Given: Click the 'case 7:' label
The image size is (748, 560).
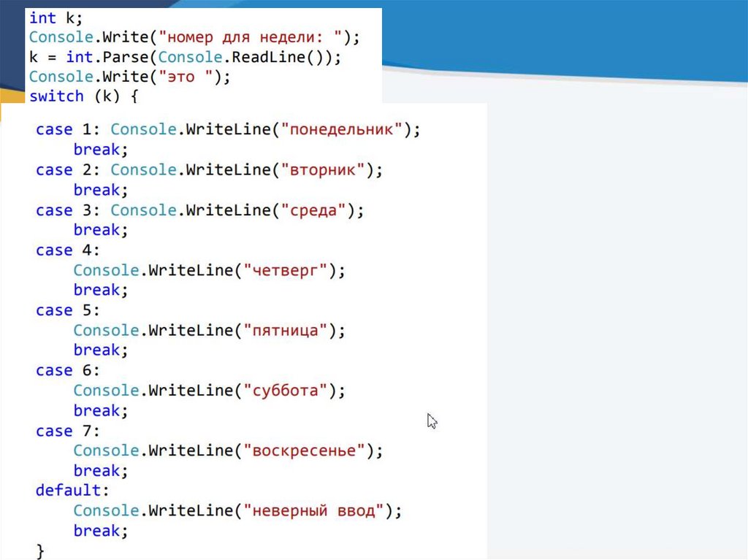Looking at the screenshot, I should (x=68, y=431).
